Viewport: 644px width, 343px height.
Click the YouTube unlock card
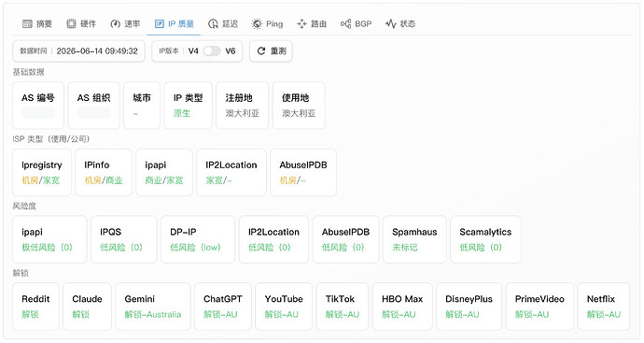284,307
